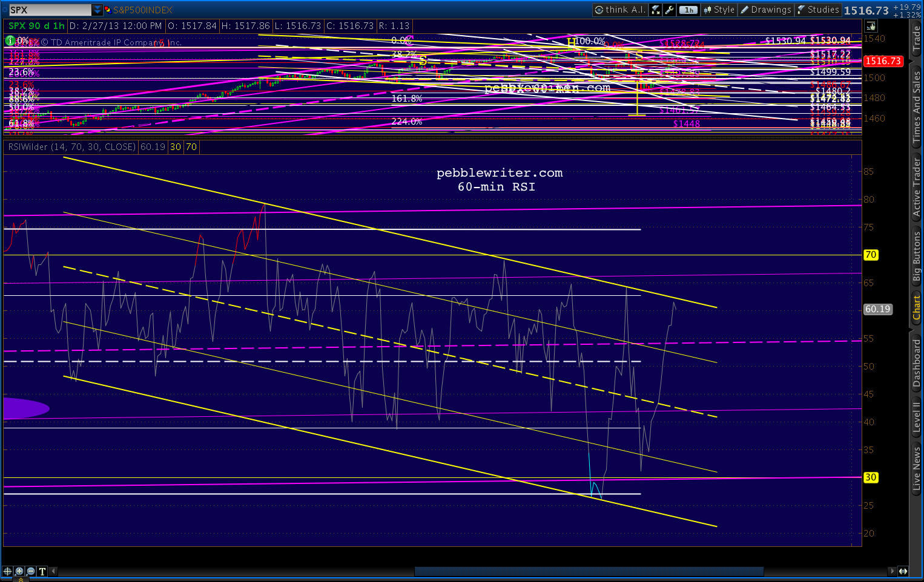Click the RSIWilder study title label
Screen dimensions: 924x582
[x=72, y=147]
